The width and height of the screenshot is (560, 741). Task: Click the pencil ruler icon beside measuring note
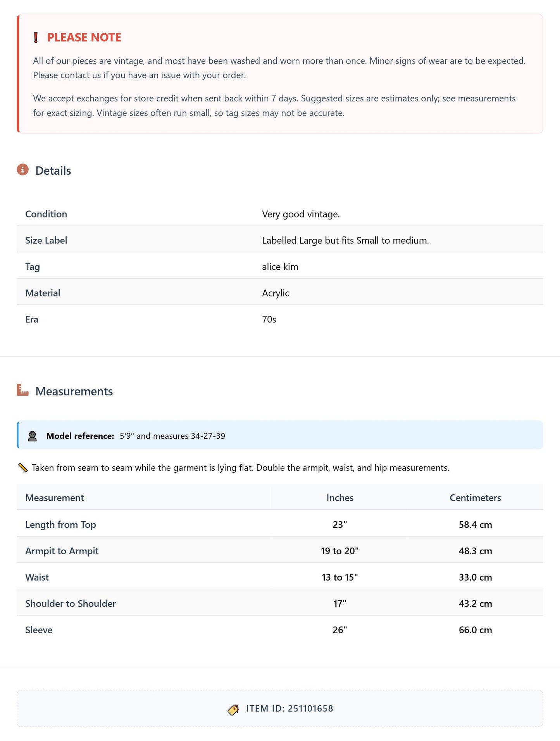click(23, 468)
